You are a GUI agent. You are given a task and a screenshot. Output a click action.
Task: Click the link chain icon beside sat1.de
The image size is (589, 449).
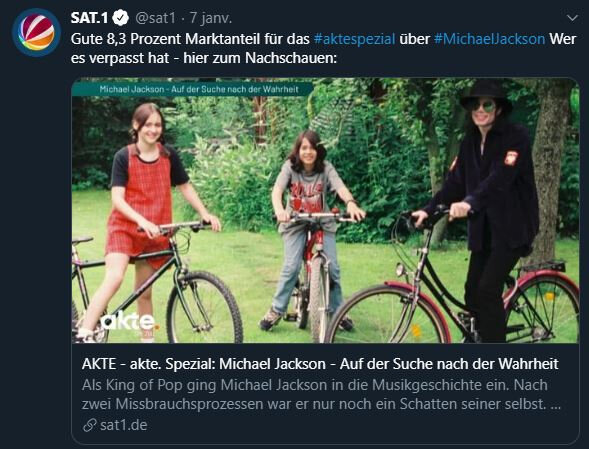pyautogui.click(x=89, y=425)
